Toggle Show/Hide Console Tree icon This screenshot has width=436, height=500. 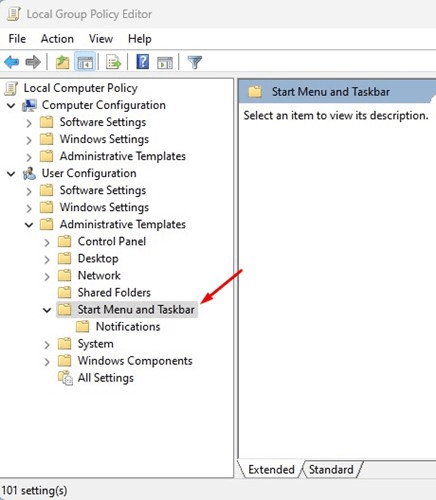[x=85, y=62]
